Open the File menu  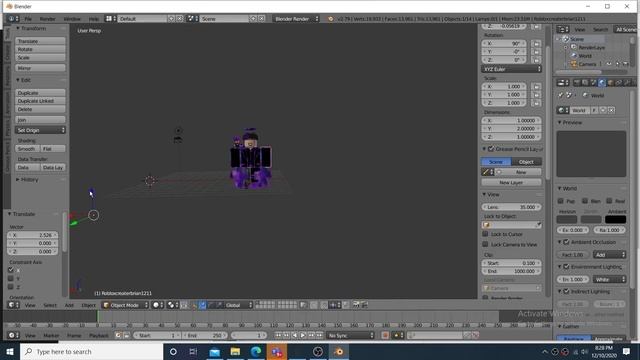click(28, 19)
